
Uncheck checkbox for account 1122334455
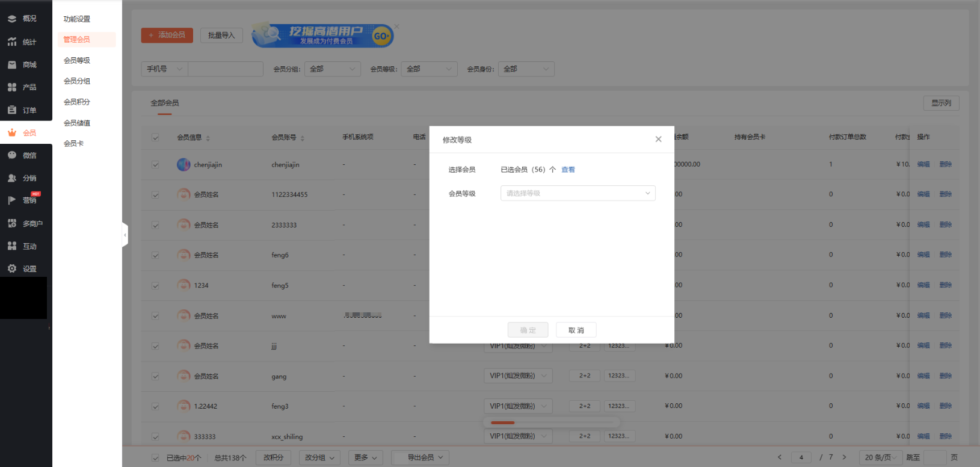(155, 195)
